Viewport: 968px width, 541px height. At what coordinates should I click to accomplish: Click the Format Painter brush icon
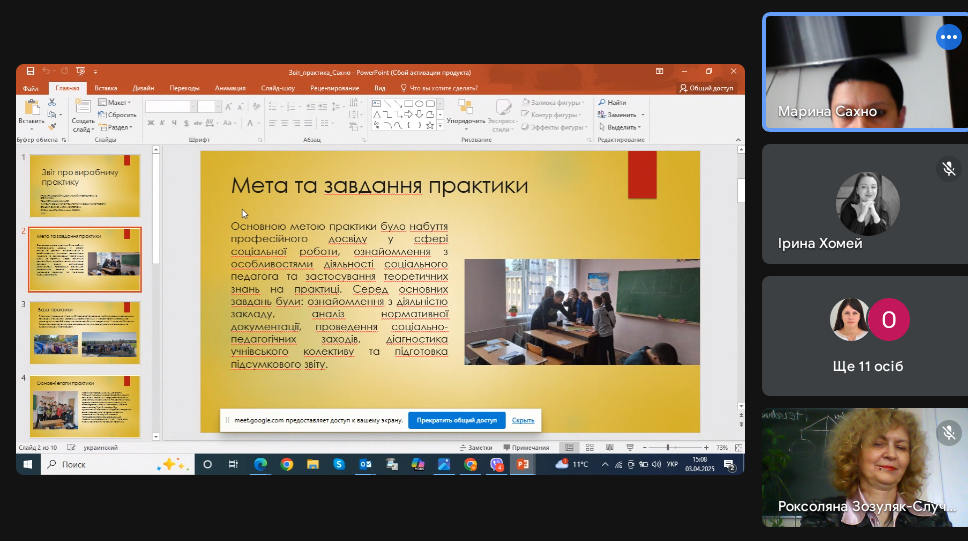point(52,127)
